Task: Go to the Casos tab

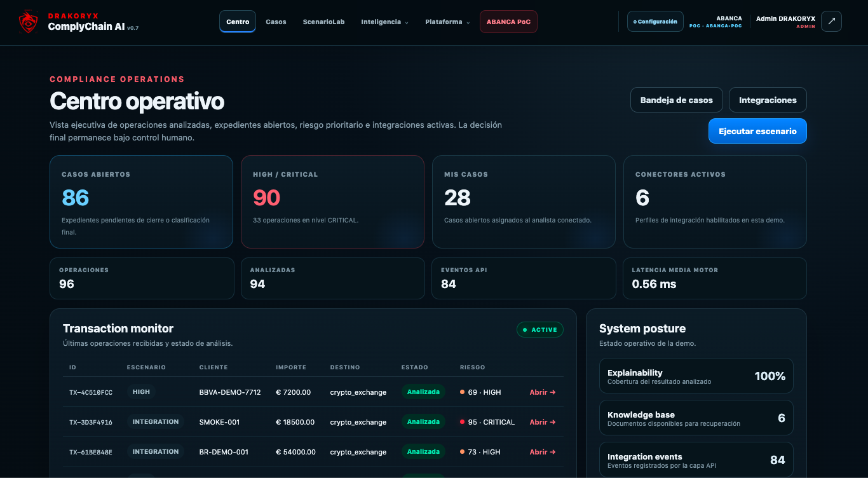Action: (276, 22)
